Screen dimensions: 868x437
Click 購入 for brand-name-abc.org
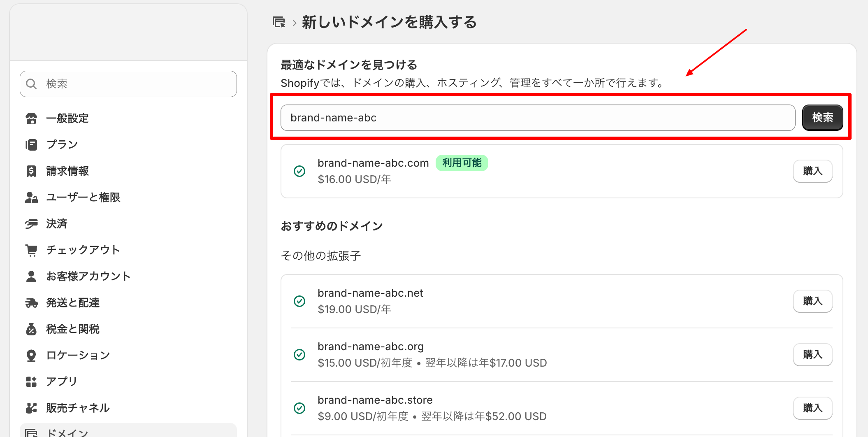pyautogui.click(x=812, y=355)
